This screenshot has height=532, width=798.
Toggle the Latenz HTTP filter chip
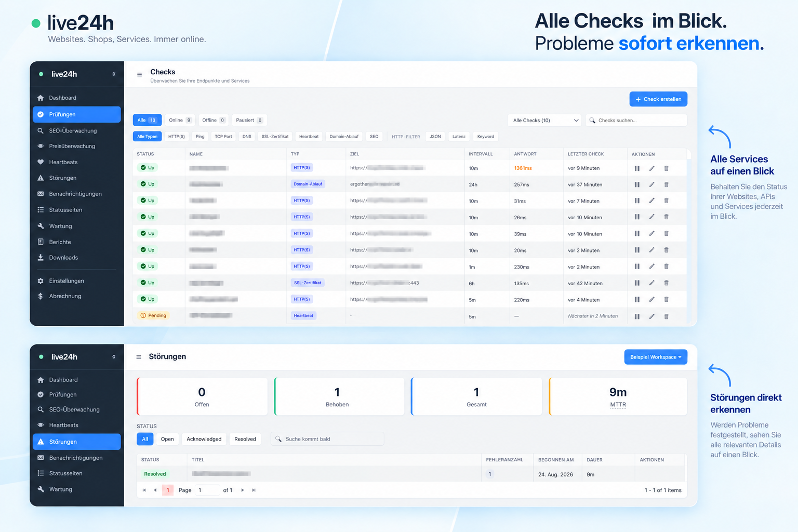pyautogui.click(x=459, y=137)
